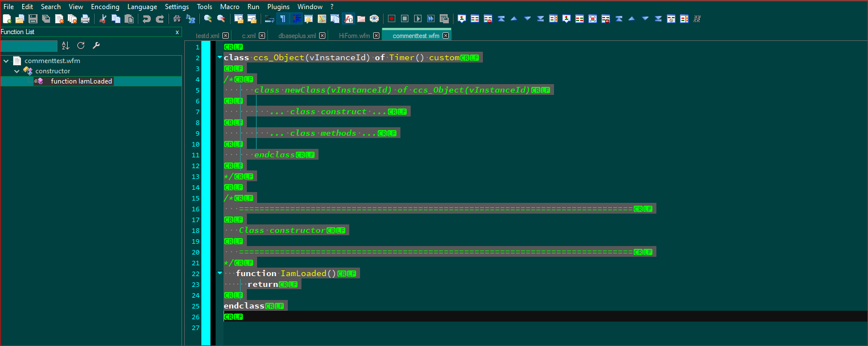Switch to the HiForm.wfm tab
Viewport: 868px width, 346px height.
[354, 35]
